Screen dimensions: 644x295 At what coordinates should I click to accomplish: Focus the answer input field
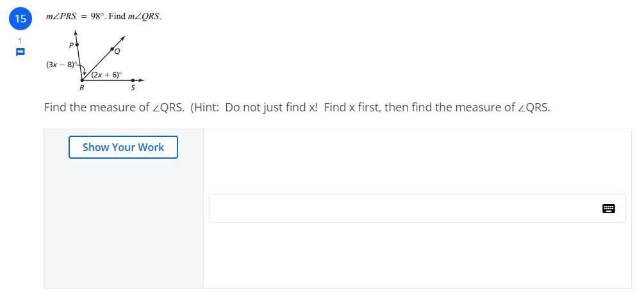tap(404, 209)
